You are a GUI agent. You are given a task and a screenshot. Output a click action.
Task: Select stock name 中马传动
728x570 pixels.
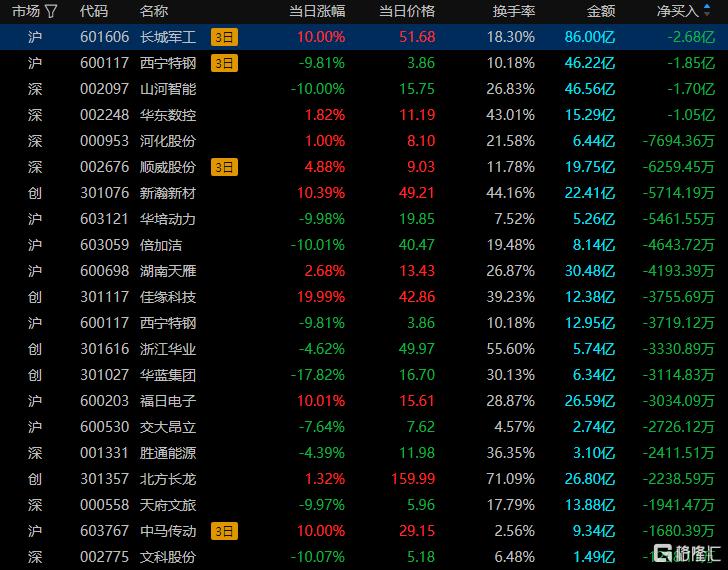168,531
